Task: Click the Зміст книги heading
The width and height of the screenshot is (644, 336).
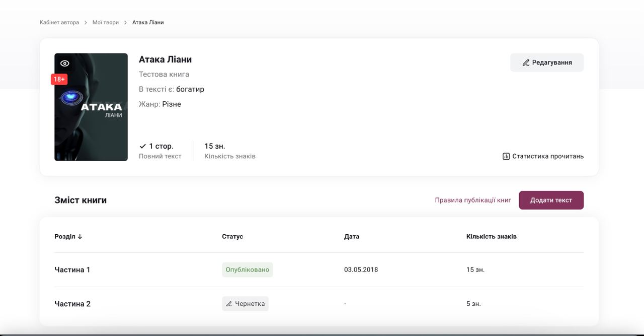Action: [x=80, y=200]
